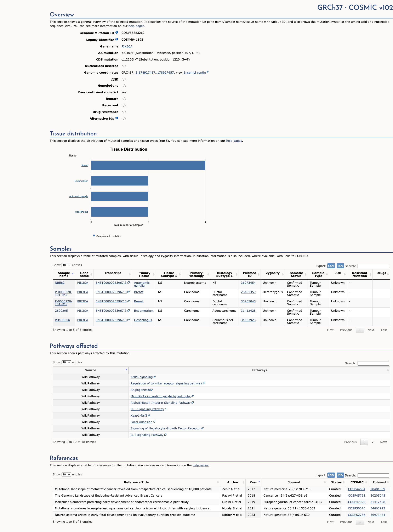Click external icon beside Keap1-Nrf2
The width and height of the screenshot is (393, 532).
(149, 415)
